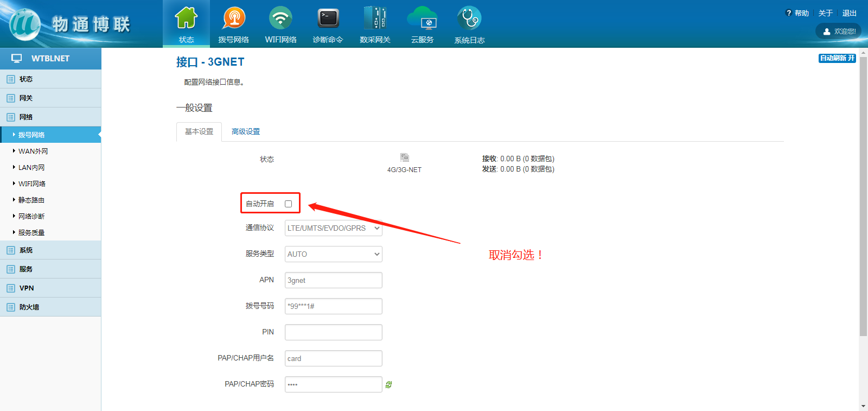Click the 退出 logout link
Image resolution: width=868 pixels, height=411 pixels.
click(850, 13)
